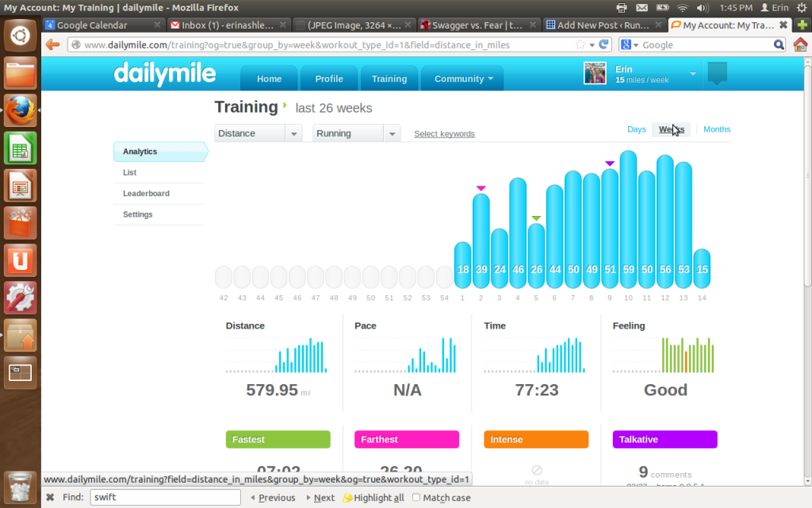The height and width of the screenshot is (508, 812).
Task: Launch LibreOffice Impress presentation icon
Action: pos(20,186)
